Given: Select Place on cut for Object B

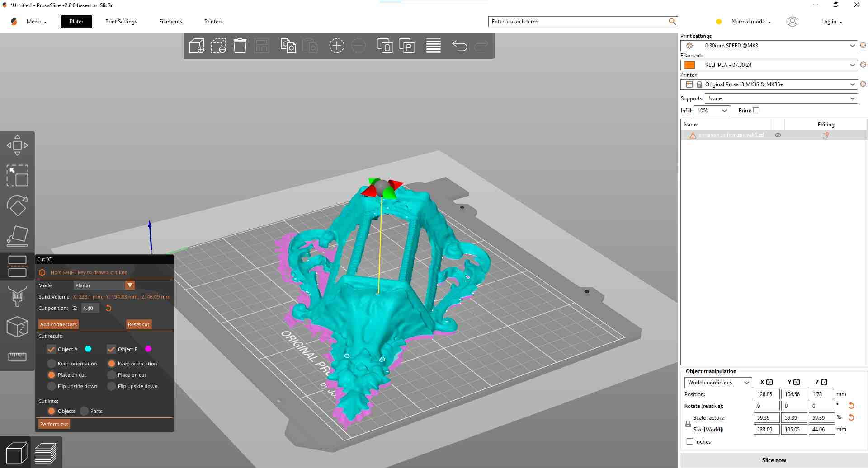Looking at the screenshot, I should 112,375.
